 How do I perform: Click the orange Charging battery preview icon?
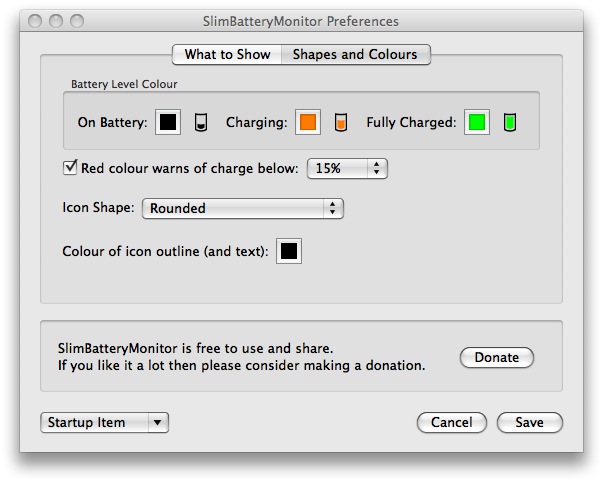[x=341, y=122]
